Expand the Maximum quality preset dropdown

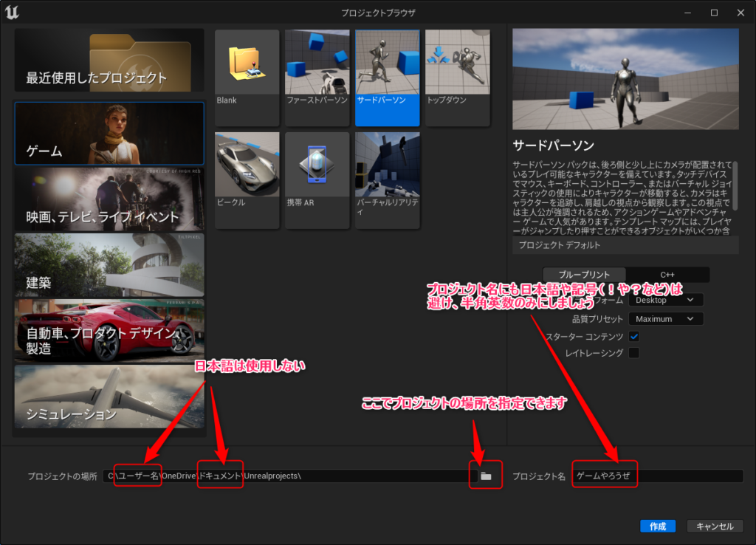664,319
